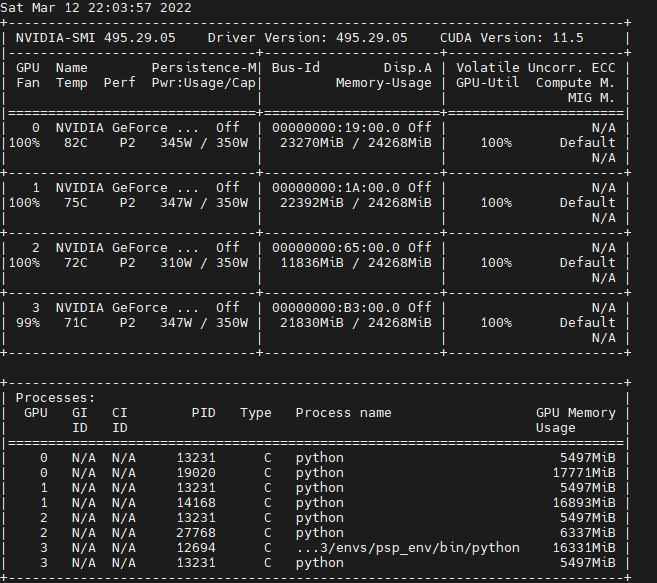This screenshot has width=657, height=583.
Task: Click PID '27768'
Action: (x=196, y=533)
